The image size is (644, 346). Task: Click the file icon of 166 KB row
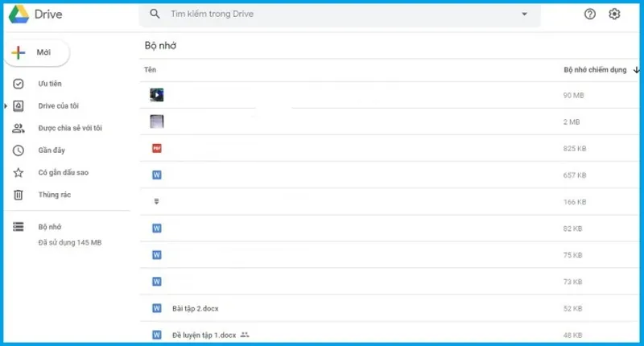coord(156,201)
